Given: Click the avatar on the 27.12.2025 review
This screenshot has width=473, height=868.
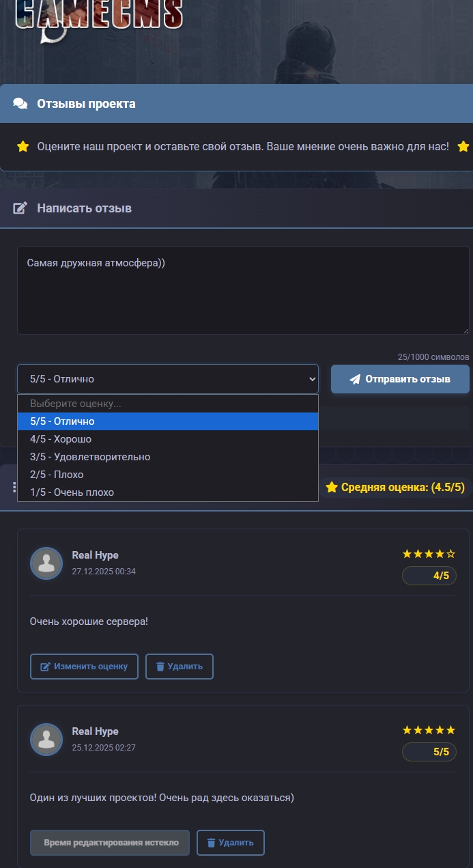Looking at the screenshot, I should point(46,563).
